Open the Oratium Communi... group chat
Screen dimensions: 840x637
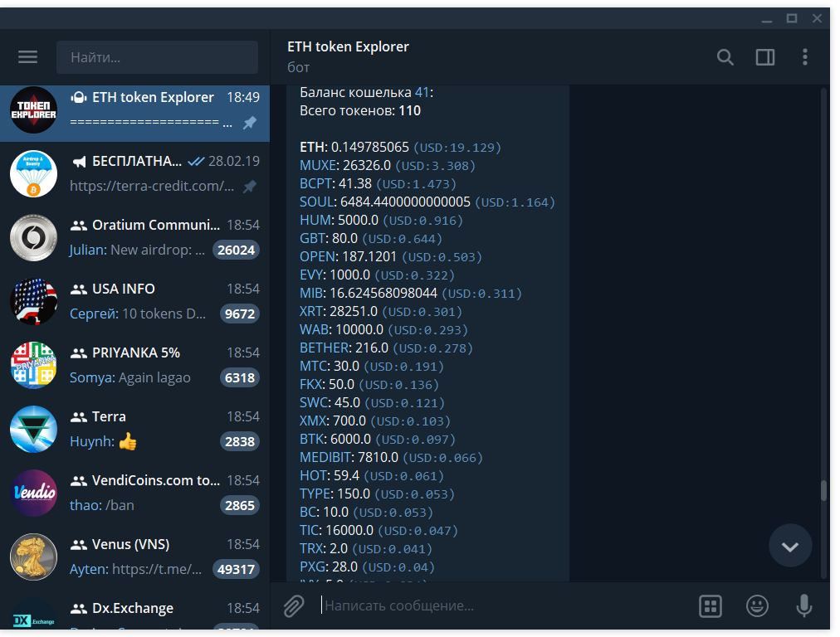pyautogui.click(x=135, y=238)
